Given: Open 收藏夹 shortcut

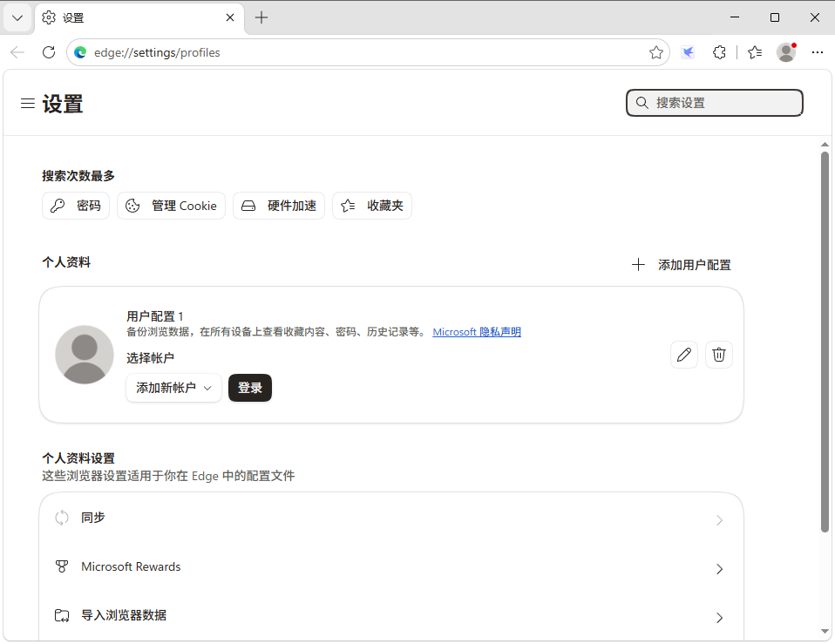Looking at the screenshot, I should point(372,206).
